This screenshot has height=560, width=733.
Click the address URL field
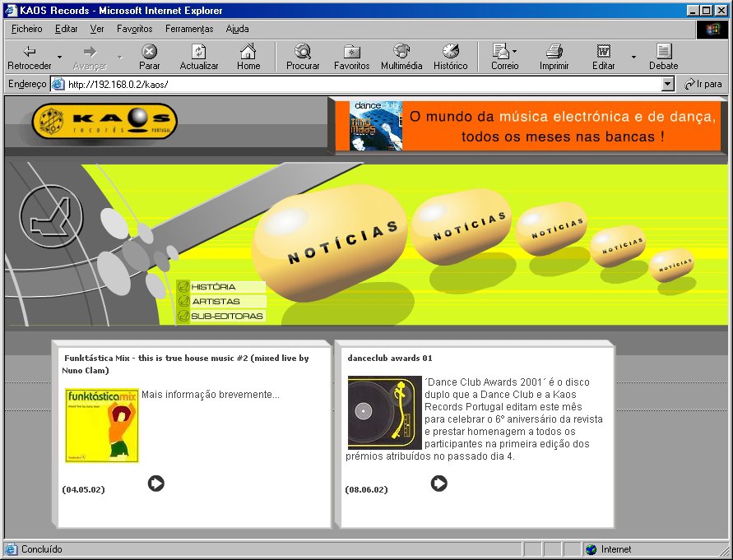[x=364, y=84]
